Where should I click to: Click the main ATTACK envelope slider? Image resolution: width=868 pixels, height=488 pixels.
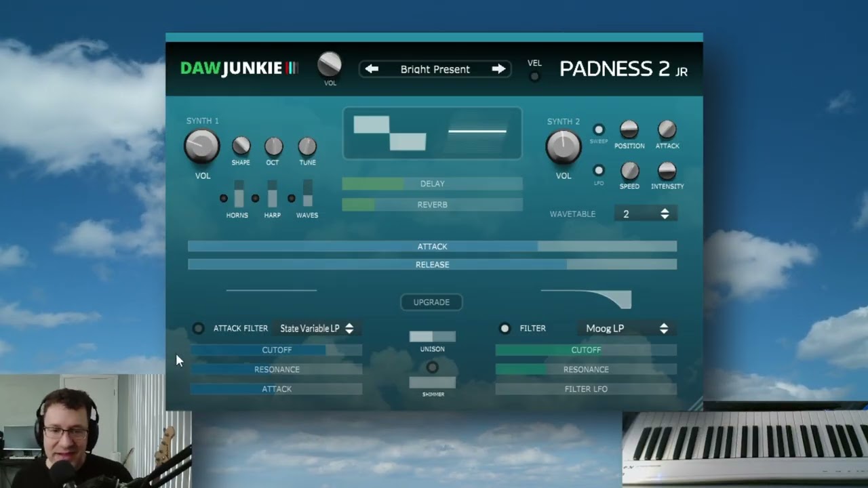(x=432, y=247)
